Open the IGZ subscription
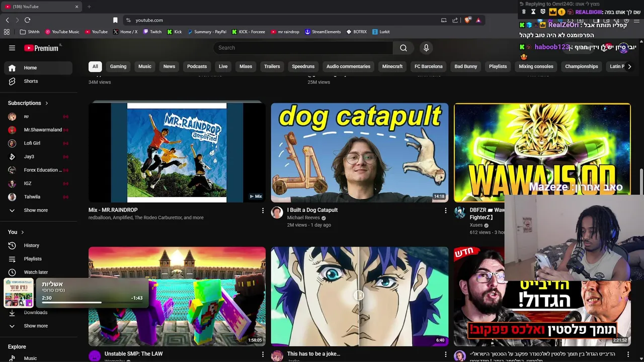 38,184
